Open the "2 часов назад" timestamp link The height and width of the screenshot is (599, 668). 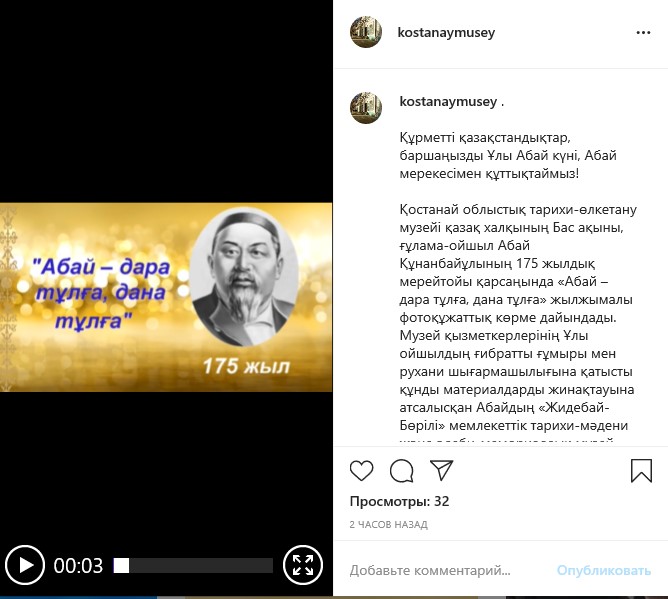click(389, 524)
